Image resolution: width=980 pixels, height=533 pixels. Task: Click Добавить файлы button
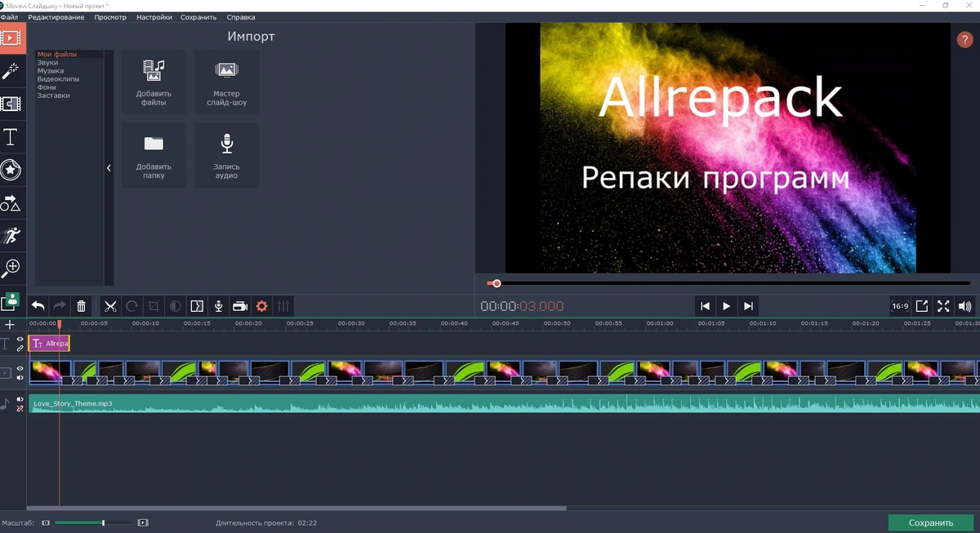pyautogui.click(x=154, y=82)
